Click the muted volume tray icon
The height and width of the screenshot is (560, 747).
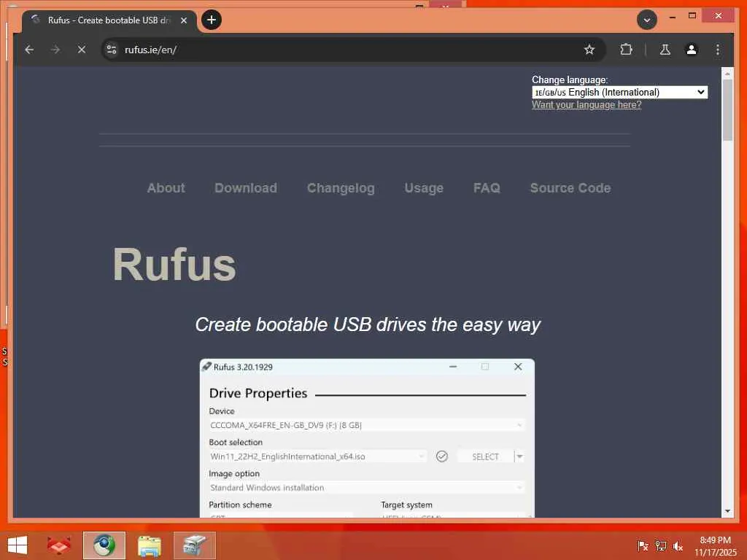click(678, 545)
